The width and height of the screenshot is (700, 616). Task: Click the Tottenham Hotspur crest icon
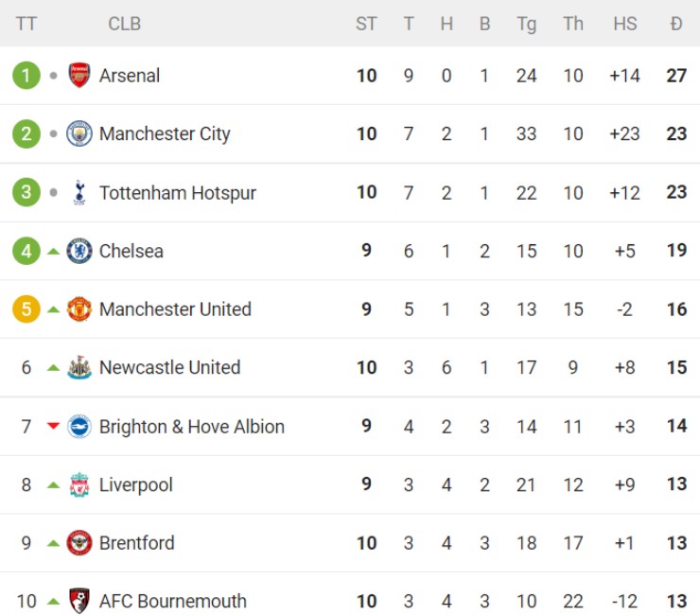point(79,193)
